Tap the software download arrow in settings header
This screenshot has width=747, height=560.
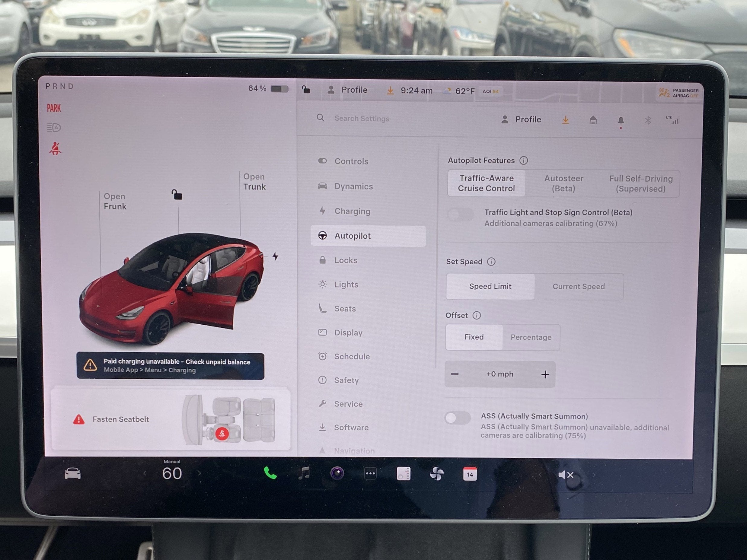point(565,120)
